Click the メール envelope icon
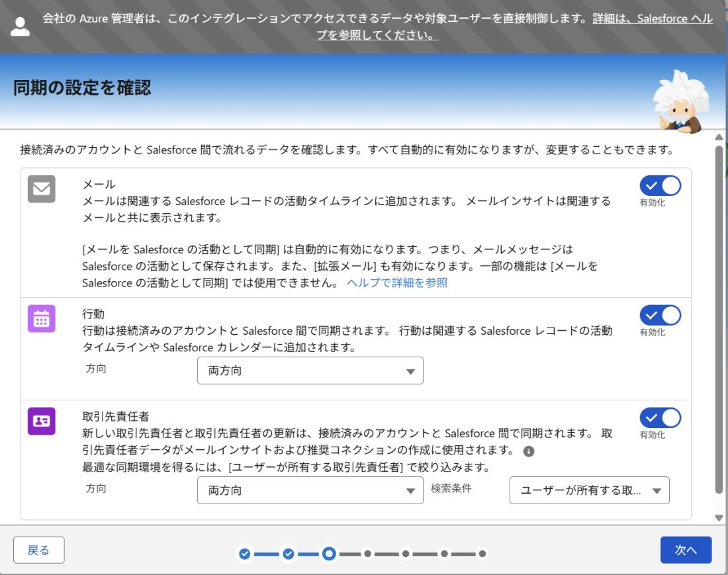 [41, 189]
